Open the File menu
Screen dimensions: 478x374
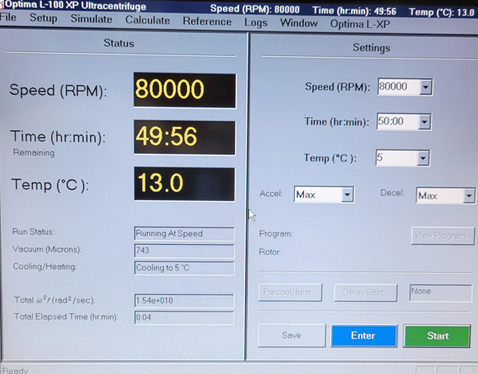click(8, 17)
